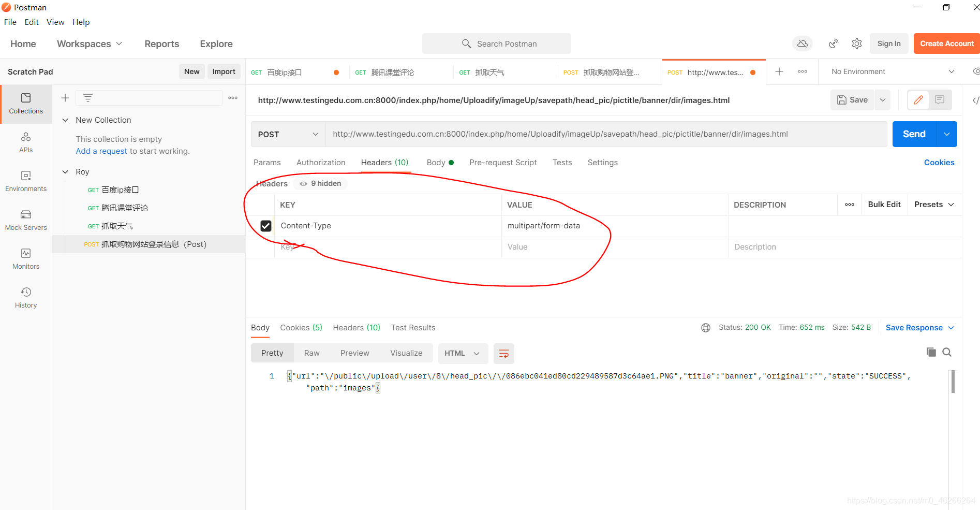Image resolution: width=980 pixels, height=510 pixels.
Task: Open the Save Response dropdown
Action: tap(920, 328)
